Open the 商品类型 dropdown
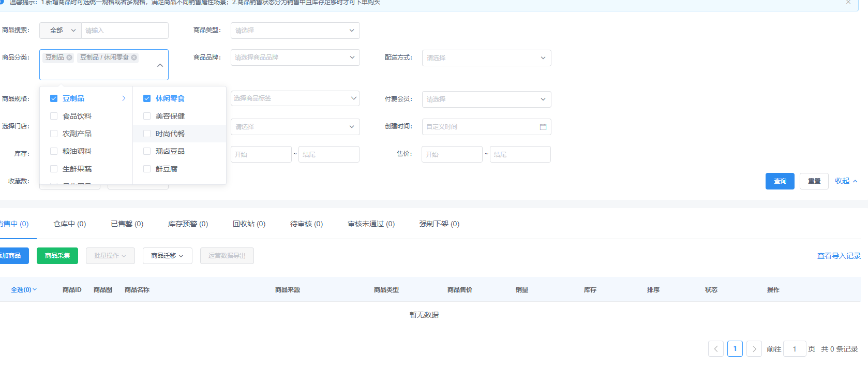Image resolution: width=868 pixels, height=365 pixels. tap(295, 31)
